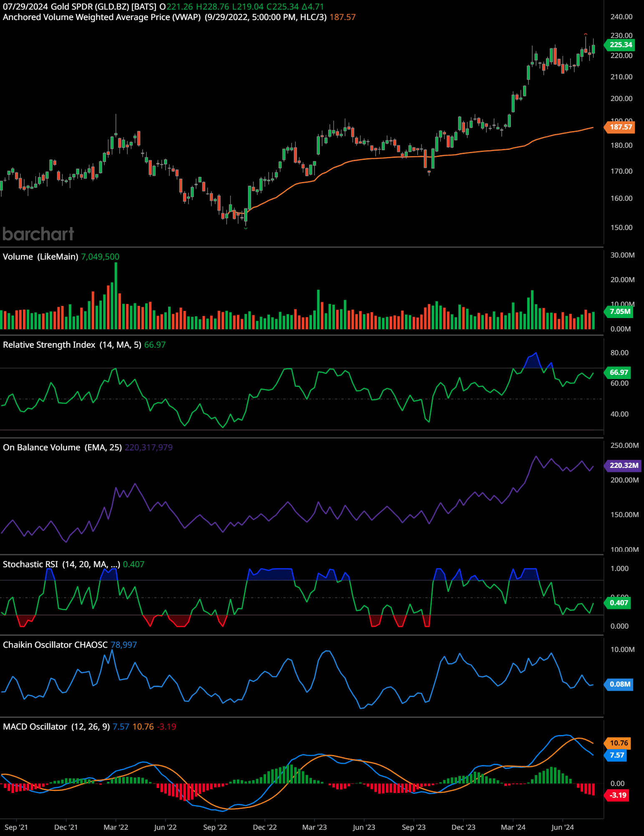Click the 10.00M Chaikin axis tick
The image size is (644, 836).
[622, 649]
